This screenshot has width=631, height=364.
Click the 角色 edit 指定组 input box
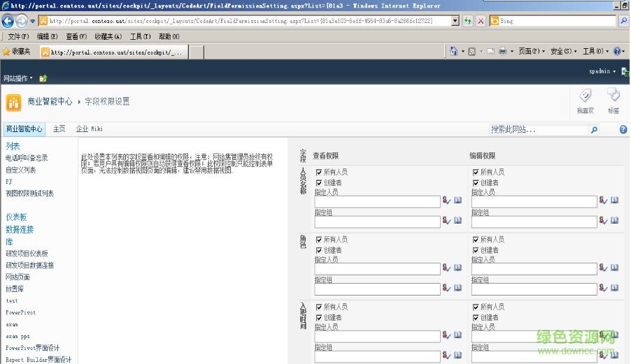[534, 289]
